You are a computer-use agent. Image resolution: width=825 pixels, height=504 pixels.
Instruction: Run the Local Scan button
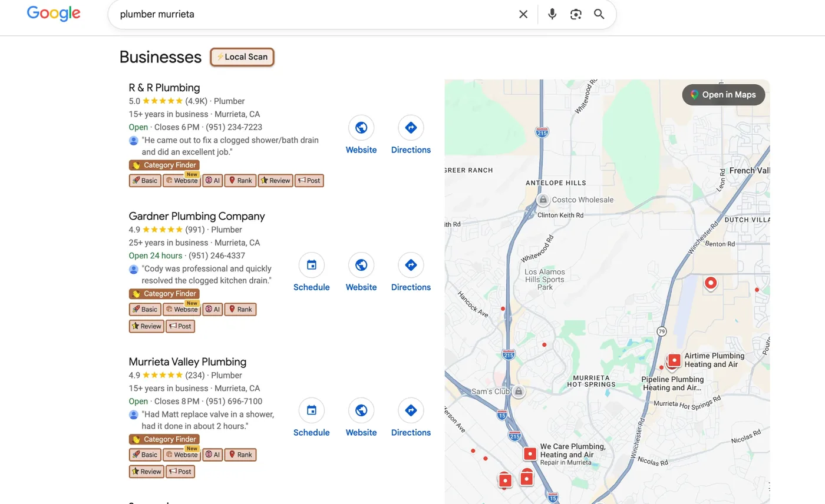242,57
